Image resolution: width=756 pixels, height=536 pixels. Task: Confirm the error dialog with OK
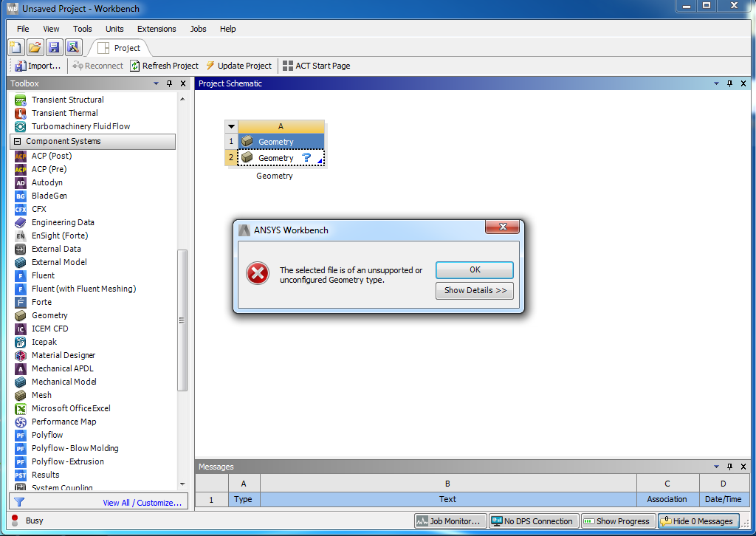[x=475, y=270]
